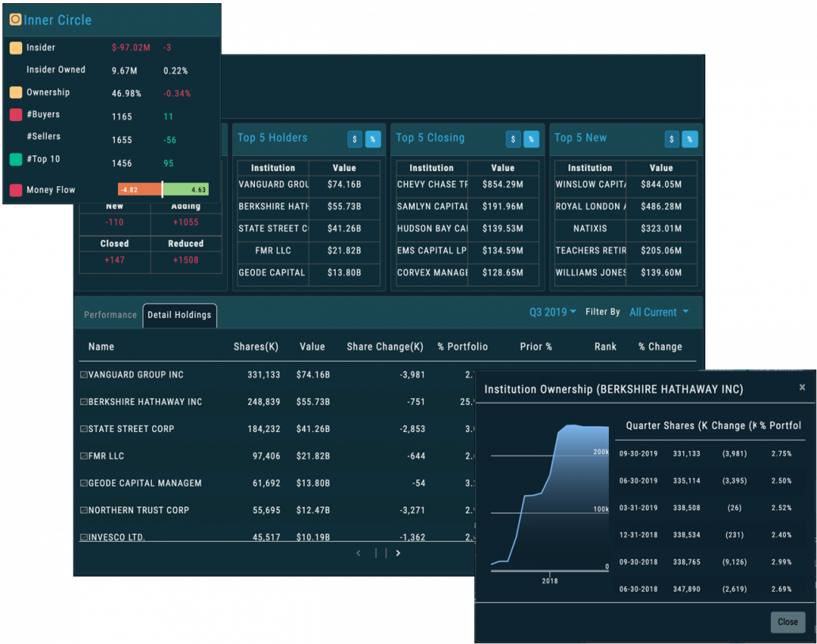Select the Detail Holdings tab
This screenshot has height=644, width=817.
click(x=179, y=315)
